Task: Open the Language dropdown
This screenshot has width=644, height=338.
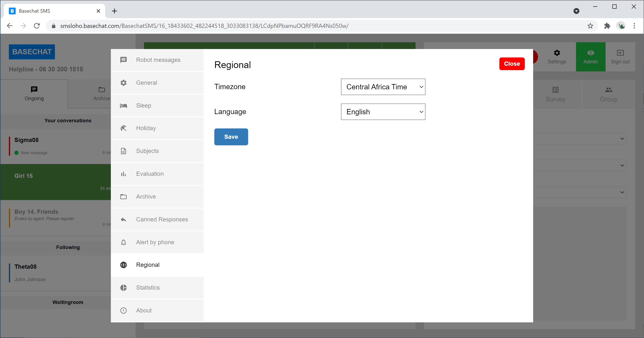Action: pyautogui.click(x=383, y=112)
